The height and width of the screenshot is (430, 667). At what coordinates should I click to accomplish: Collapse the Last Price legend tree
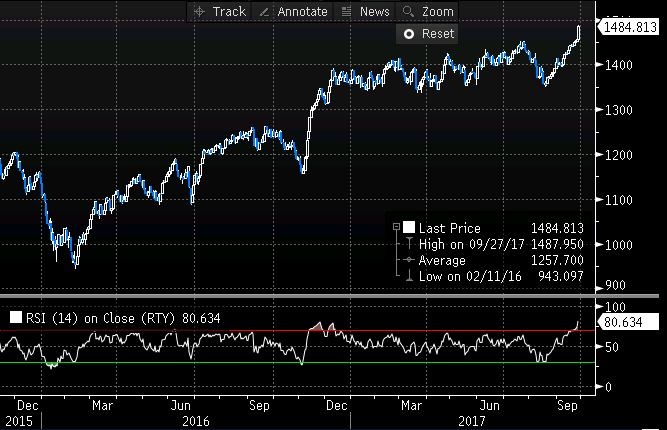397,229
